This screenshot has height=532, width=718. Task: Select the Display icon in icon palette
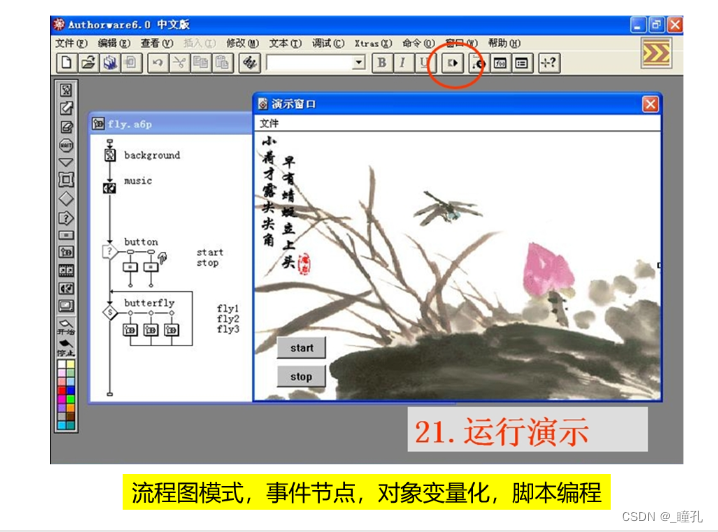pyautogui.click(x=66, y=90)
